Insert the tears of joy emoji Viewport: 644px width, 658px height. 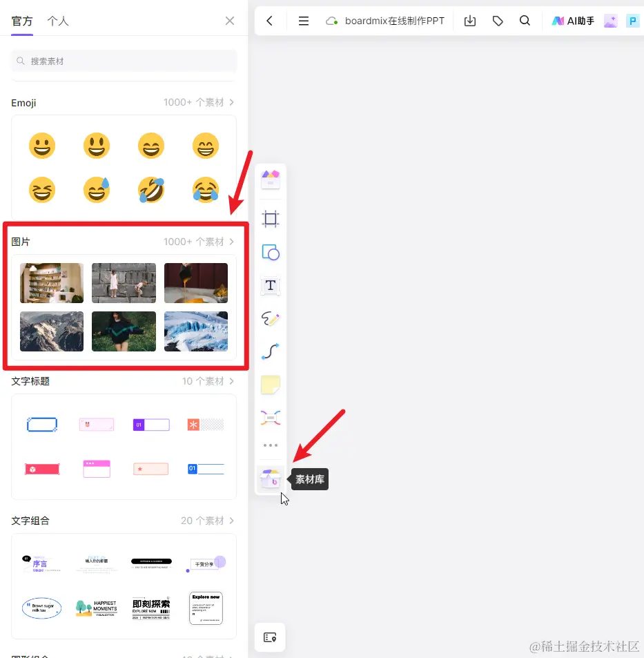[206, 190]
